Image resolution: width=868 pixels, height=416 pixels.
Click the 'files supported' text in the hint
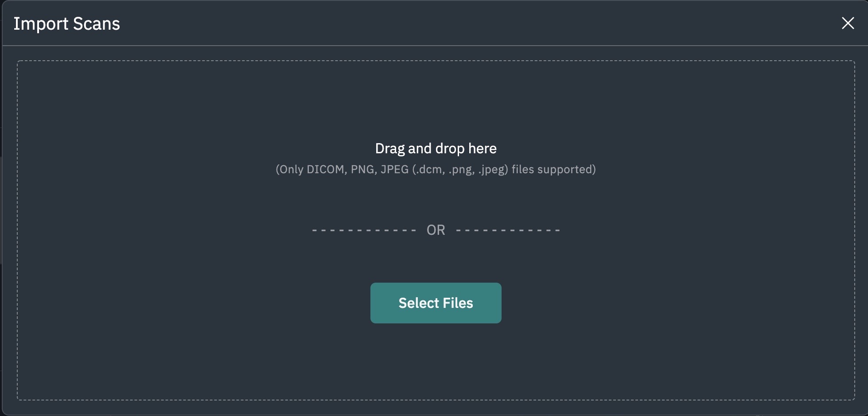click(552, 169)
